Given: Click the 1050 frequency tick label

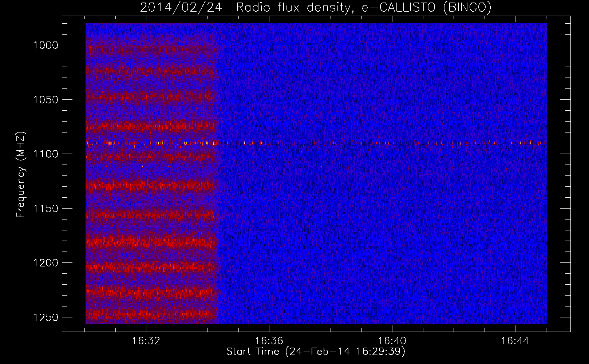Looking at the screenshot, I should click(46, 100).
